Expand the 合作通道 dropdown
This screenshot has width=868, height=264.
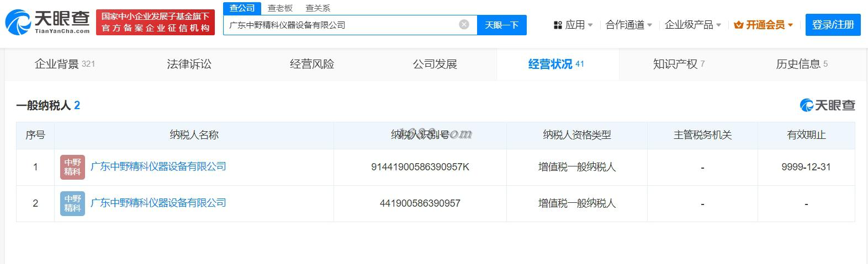pyautogui.click(x=629, y=25)
